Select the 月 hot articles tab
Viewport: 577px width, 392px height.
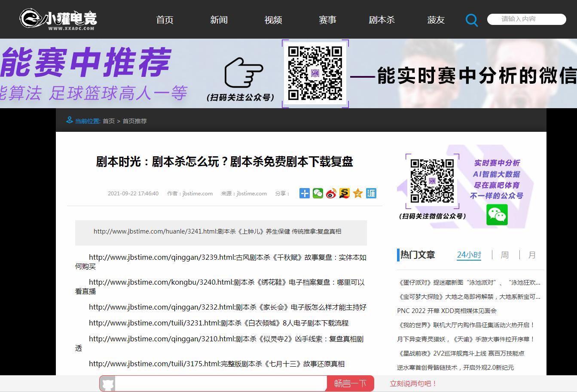[x=532, y=255]
